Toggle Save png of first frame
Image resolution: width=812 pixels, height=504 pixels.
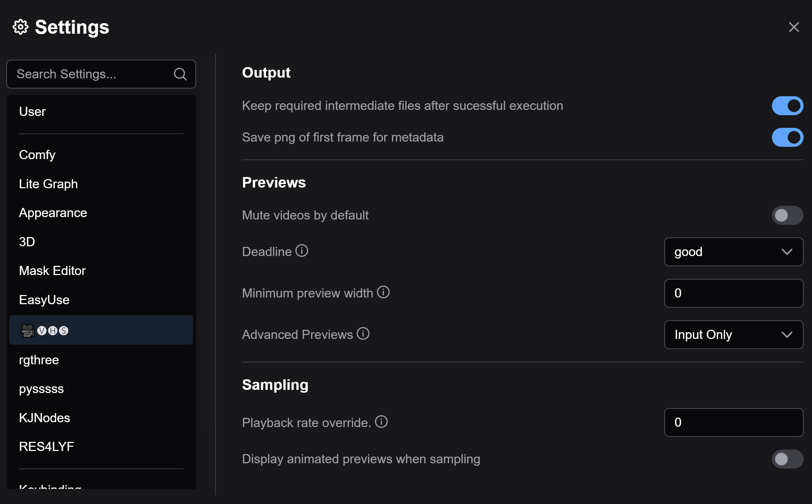tap(787, 137)
